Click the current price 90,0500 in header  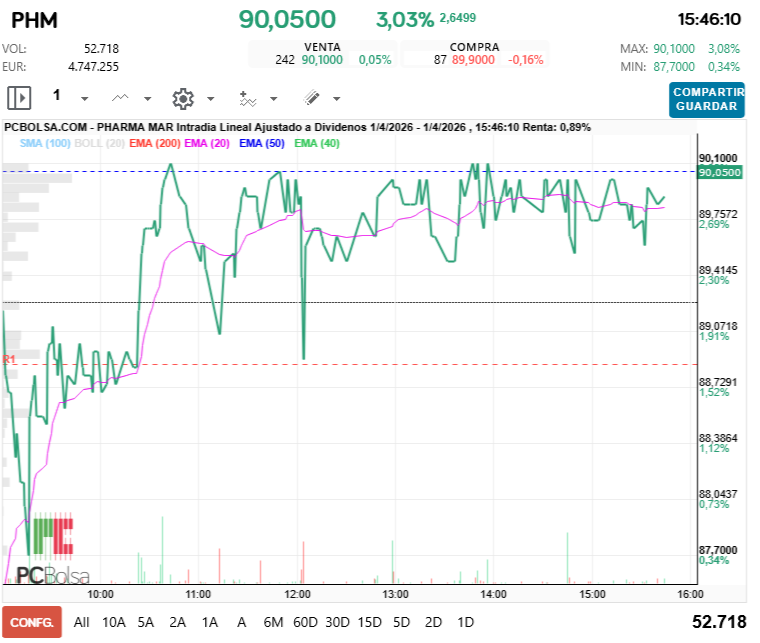click(x=287, y=19)
